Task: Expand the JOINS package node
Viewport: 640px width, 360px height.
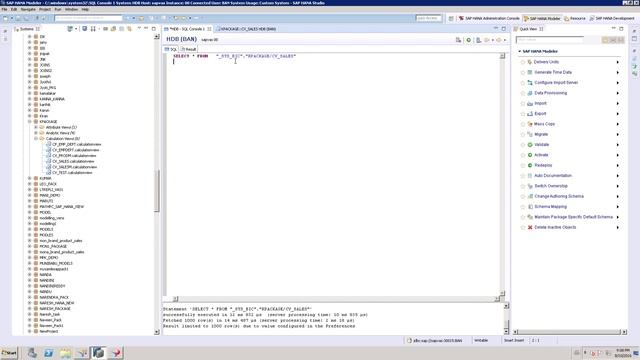Action: click(x=29, y=65)
